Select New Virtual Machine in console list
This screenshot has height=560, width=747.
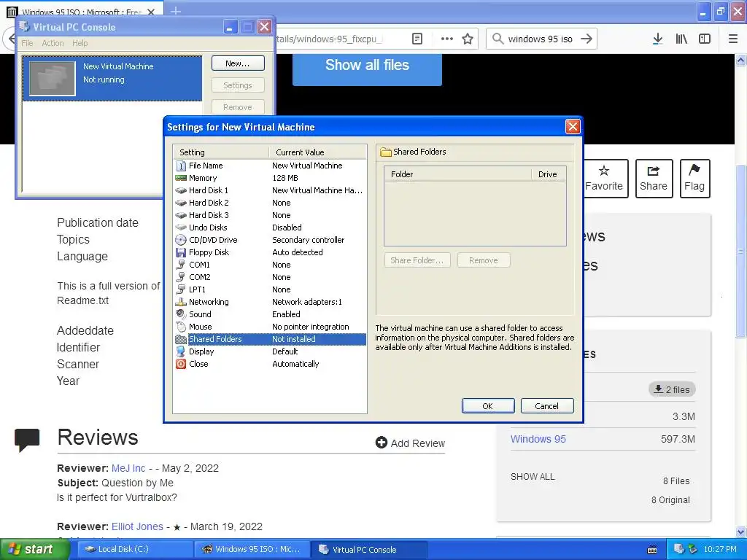[x=112, y=77]
